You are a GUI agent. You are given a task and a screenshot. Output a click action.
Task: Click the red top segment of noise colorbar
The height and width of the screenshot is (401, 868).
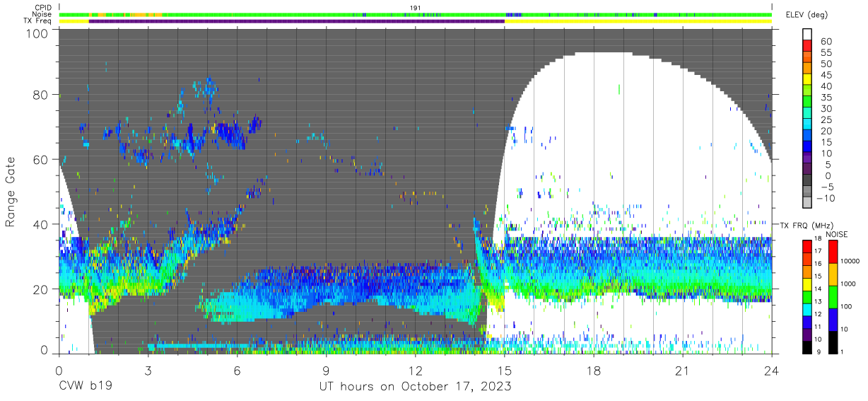pos(832,252)
